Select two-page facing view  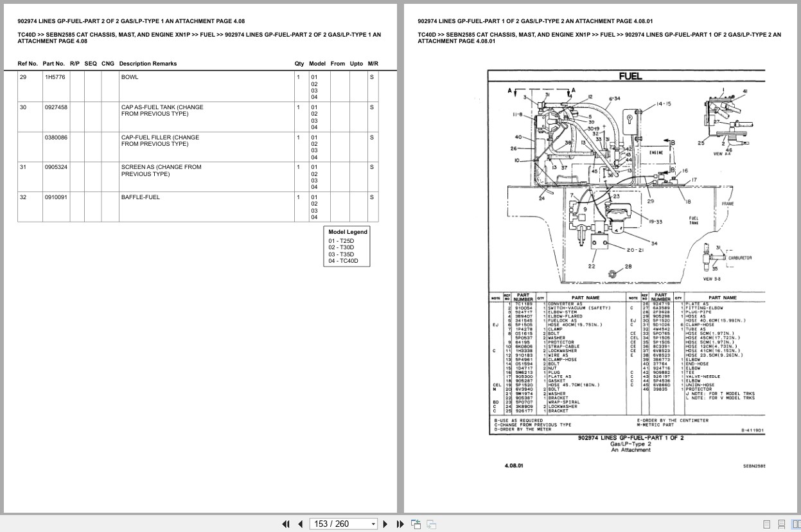coord(795,524)
